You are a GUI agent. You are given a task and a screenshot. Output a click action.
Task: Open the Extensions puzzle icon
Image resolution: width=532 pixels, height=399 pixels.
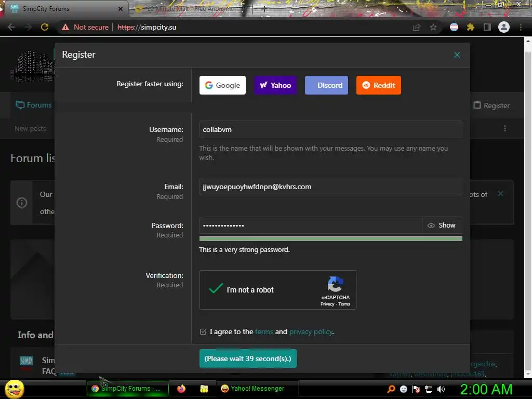[x=471, y=27]
